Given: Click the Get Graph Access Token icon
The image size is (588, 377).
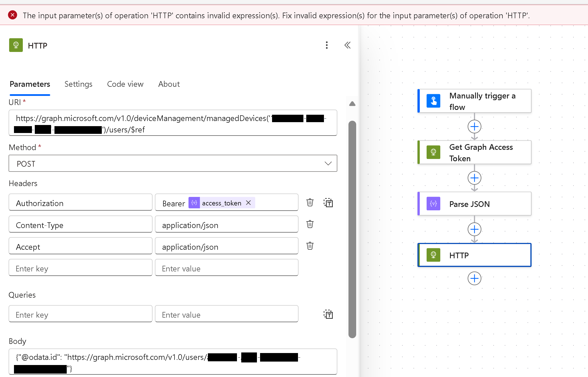Looking at the screenshot, I should [433, 152].
